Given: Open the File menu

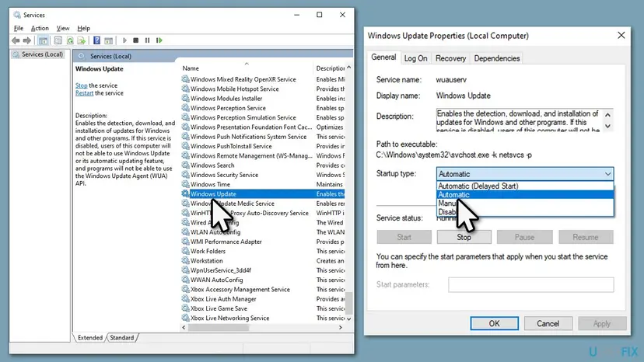Looking at the screenshot, I should 19,28.
